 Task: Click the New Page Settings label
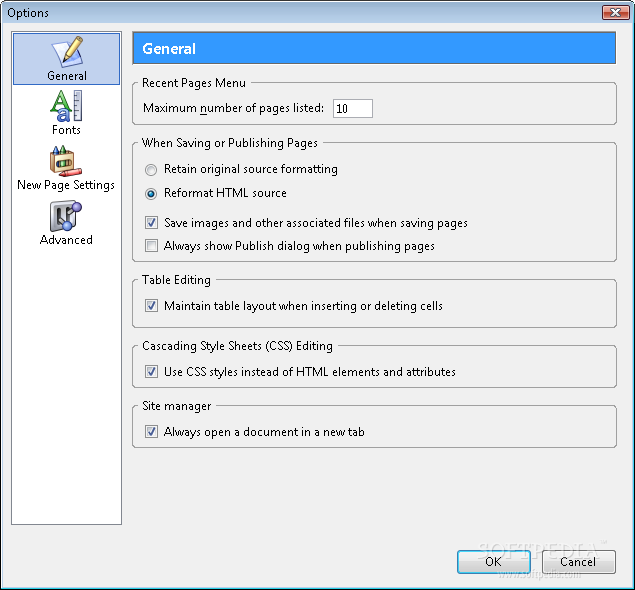coord(66,185)
